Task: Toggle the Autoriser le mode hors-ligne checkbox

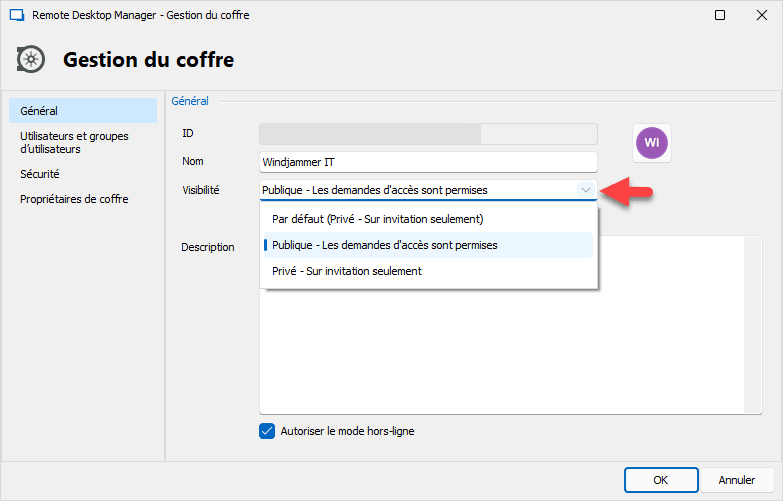Action: coord(267,431)
